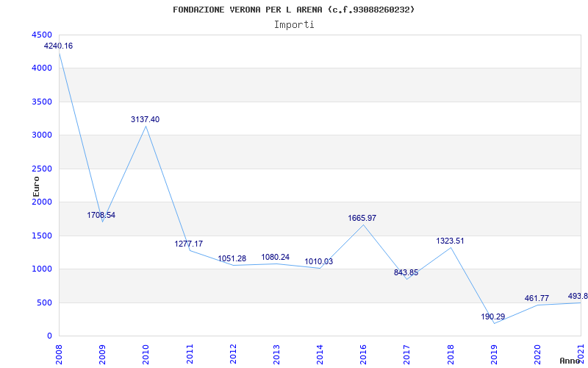Screen dimensions: 588x368
Task: Click the 4240.16 data label for 2008
Action: [58, 46]
